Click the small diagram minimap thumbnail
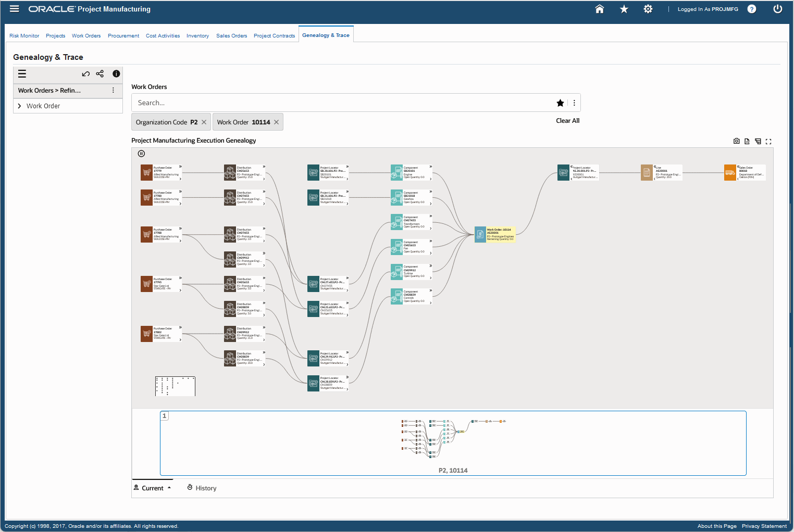 pos(175,386)
